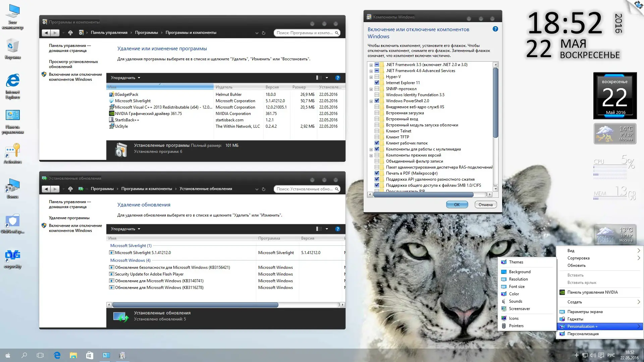This screenshot has width=644, height=362.
Task: Click the Edge icon in taskbar
Action: (57, 355)
